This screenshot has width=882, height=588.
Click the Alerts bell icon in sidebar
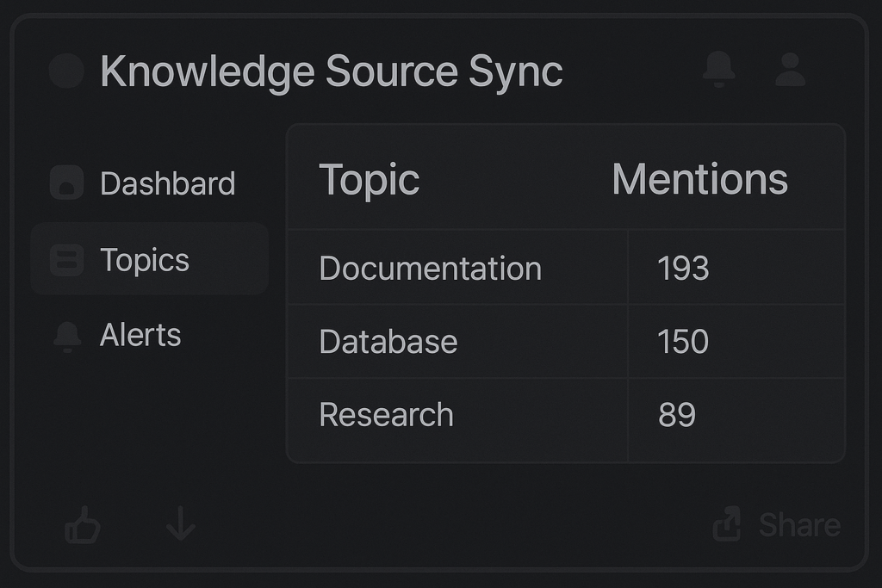click(66, 336)
